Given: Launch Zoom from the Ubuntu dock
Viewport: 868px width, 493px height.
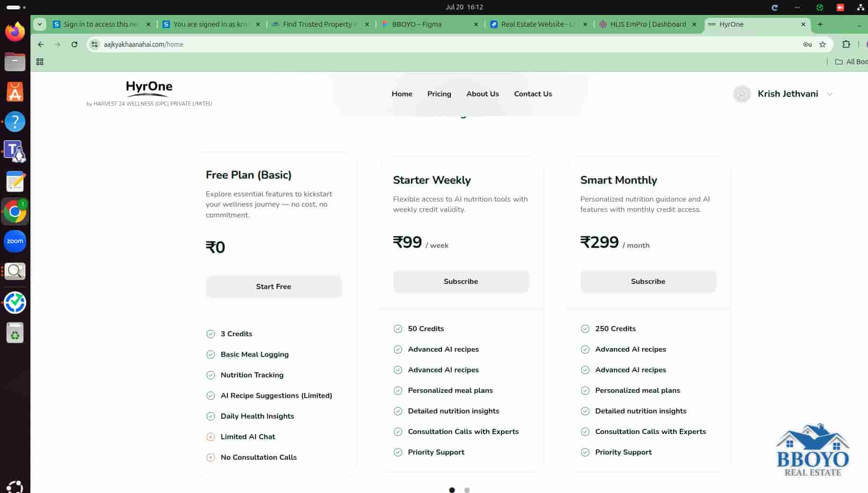Looking at the screenshot, I should pos(15,241).
